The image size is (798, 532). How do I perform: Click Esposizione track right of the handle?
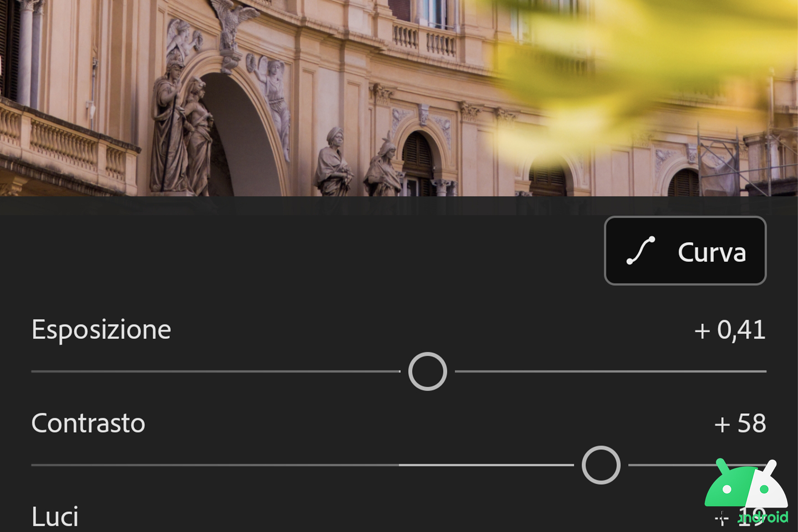[611, 371]
